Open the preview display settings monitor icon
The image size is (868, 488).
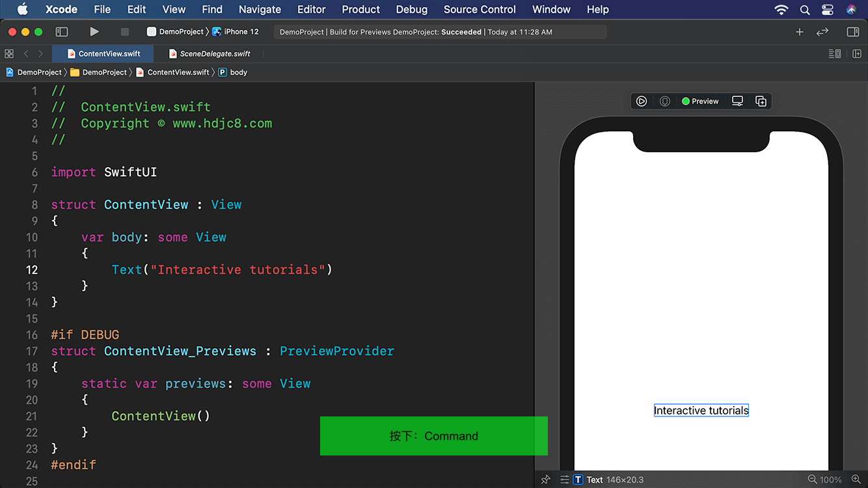[x=737, y=102]
